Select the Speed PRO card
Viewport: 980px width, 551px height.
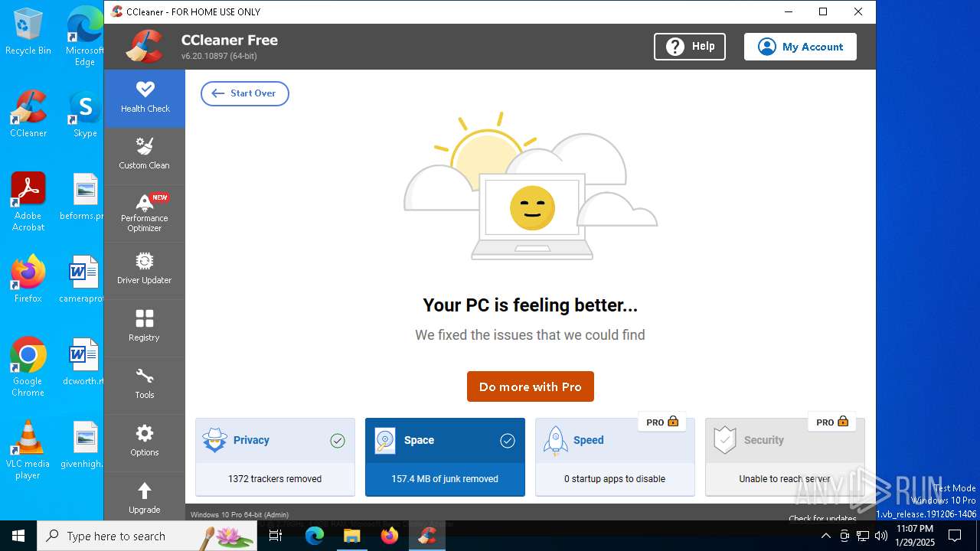615,457
